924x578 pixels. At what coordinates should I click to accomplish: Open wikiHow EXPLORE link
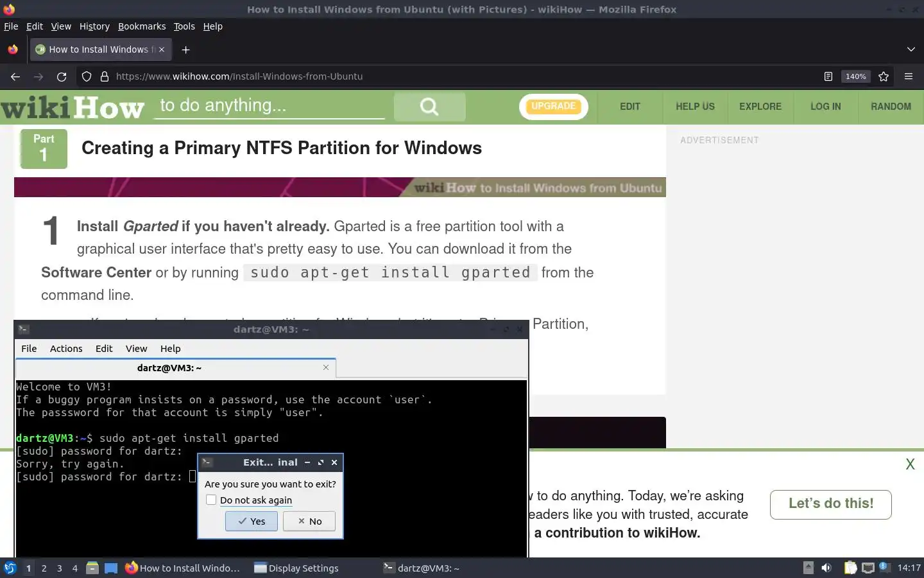tap(760, 107)
